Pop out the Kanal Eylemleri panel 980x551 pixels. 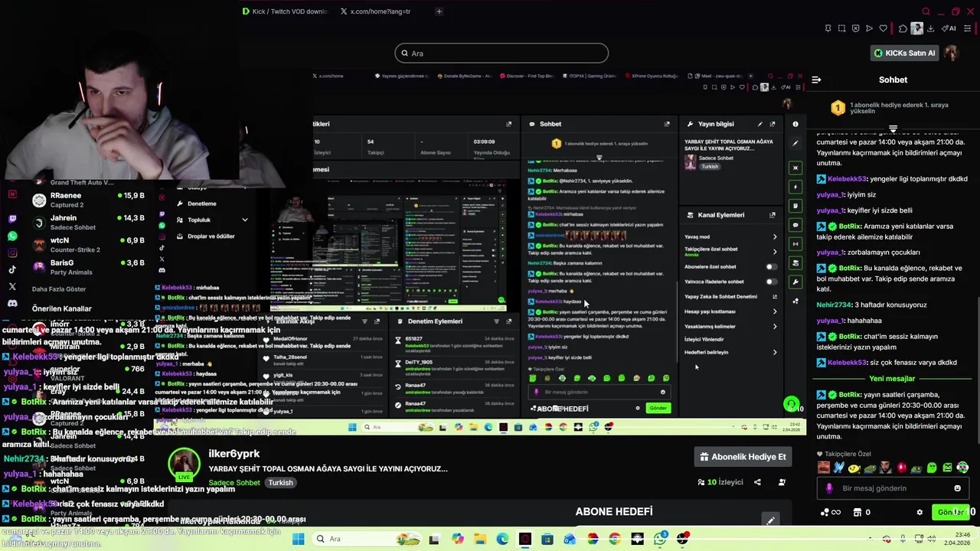click(773, 215)
